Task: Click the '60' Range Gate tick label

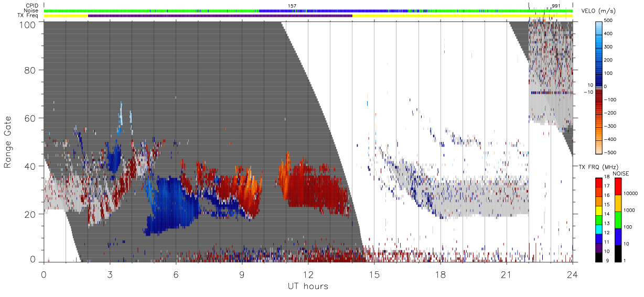Action: click(30, 118)
